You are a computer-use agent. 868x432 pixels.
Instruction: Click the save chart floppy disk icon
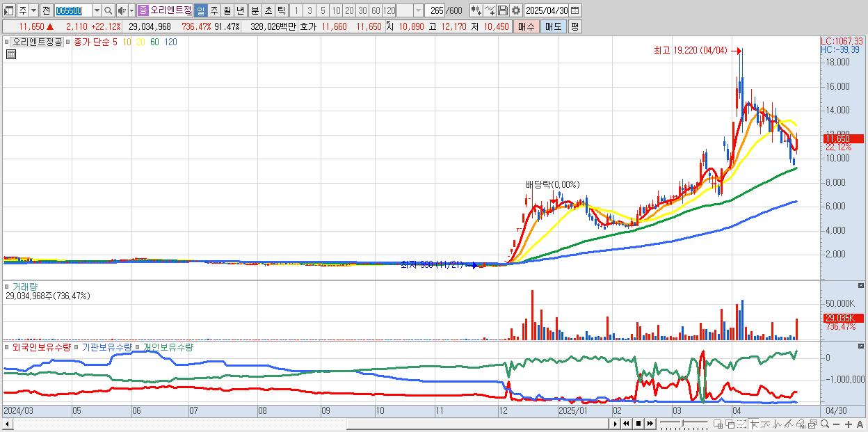point(502,10)
